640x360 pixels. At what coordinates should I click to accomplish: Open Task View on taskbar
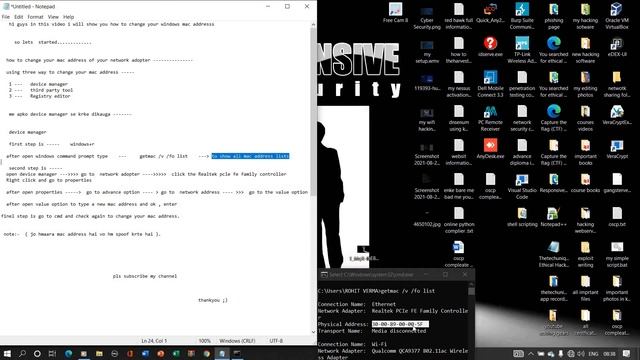pos(52,353)
